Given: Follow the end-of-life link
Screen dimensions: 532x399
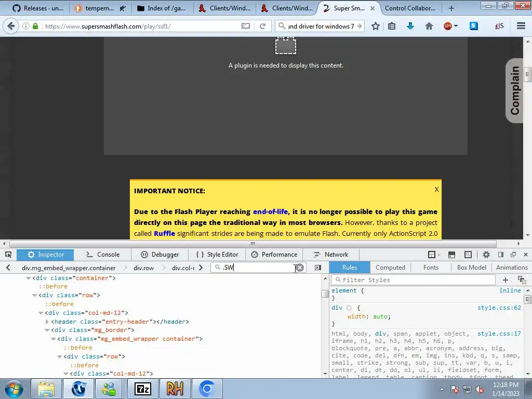Looking at the screenshot, I should point(270,212).
